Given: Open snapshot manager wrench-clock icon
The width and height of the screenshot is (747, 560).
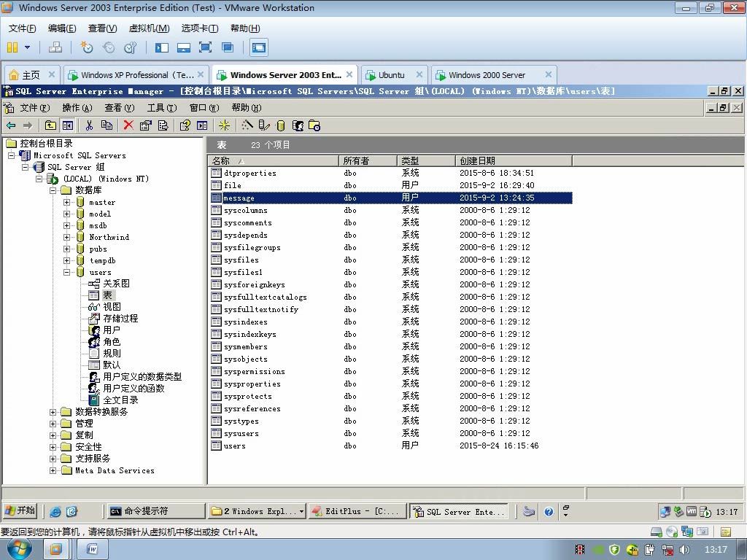Looking at the screenshot, I should click(x=130, y=47).
